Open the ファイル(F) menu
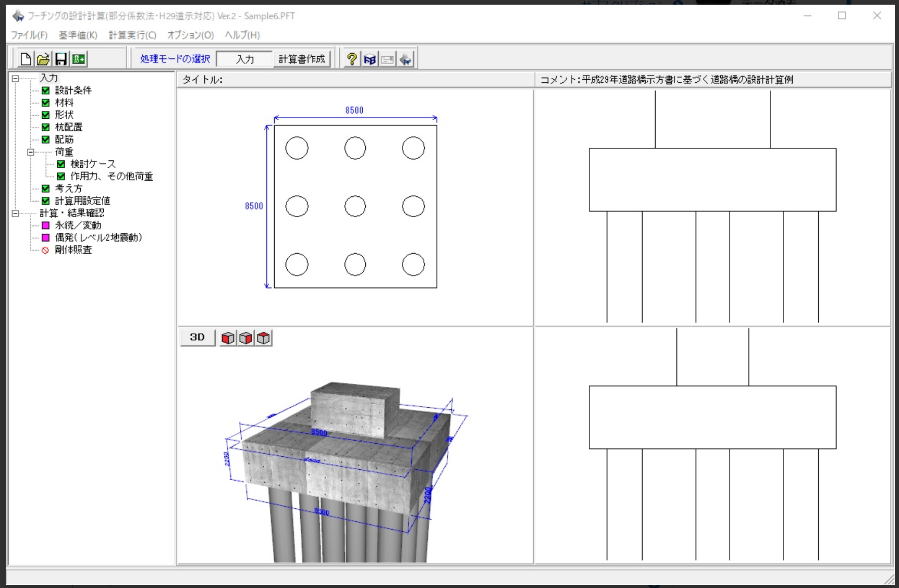The image size is (899, 588). [29, 35]
